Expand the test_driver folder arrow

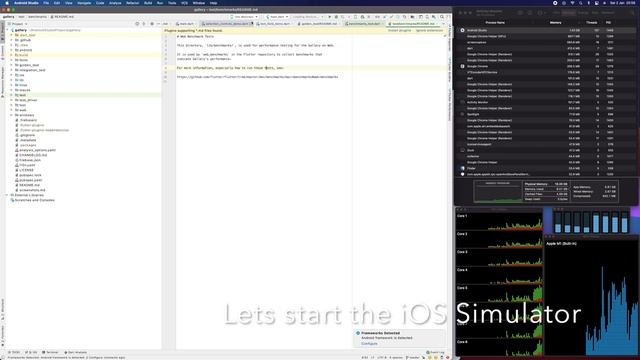tap(11, 100)
